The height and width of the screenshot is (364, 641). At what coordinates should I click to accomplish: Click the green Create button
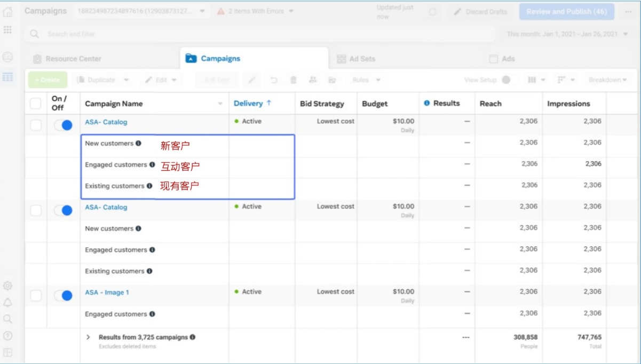pos(48,80)
